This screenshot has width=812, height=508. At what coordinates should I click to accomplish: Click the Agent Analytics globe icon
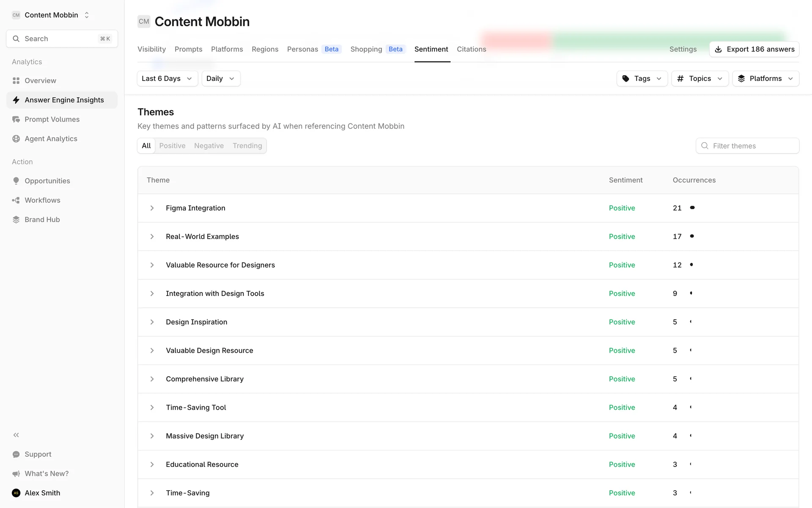(x=16, y=139)
